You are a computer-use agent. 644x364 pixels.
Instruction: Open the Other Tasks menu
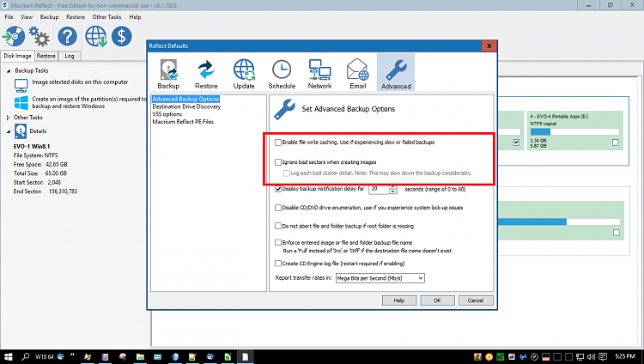[106, 17]
